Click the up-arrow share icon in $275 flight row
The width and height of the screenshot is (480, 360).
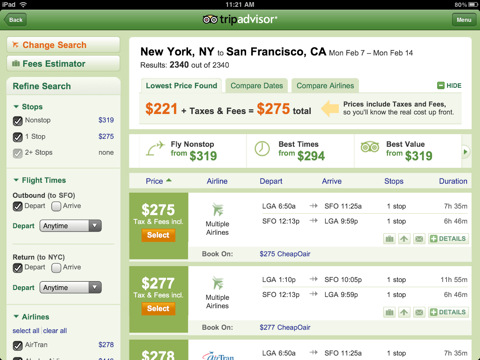tap(404, 239)
